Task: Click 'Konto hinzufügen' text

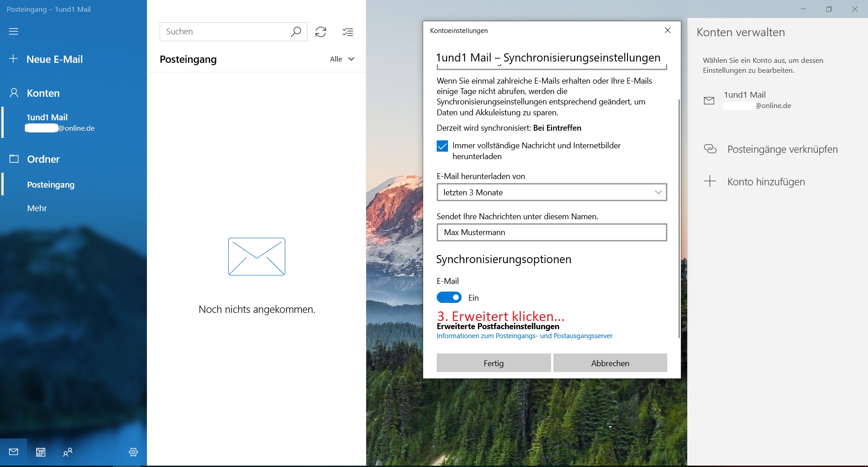Action: click(766, 182)
